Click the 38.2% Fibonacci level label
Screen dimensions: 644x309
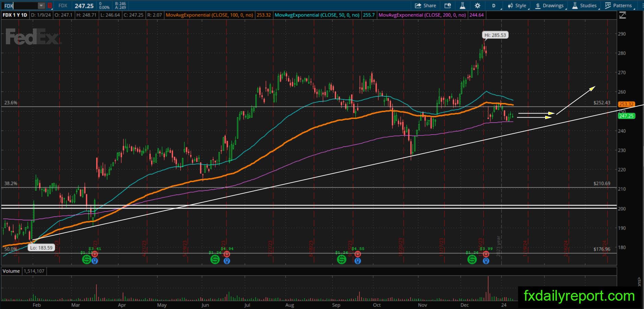11,184
